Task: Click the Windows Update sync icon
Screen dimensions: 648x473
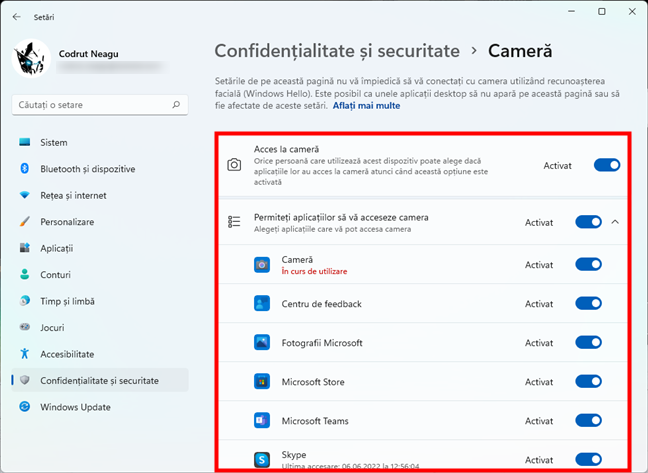Action: coord(25,406)
